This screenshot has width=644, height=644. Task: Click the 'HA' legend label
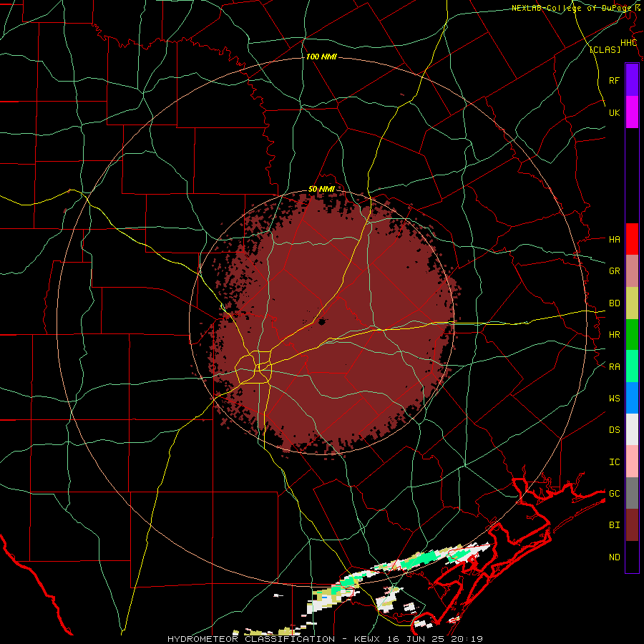pyautogui.click(x=614, y=240)
